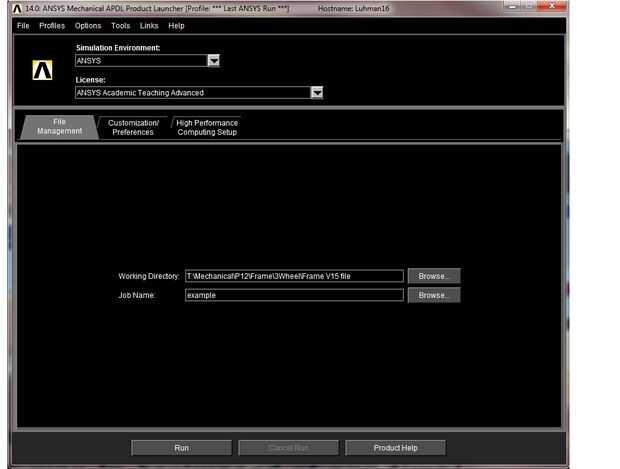Expand the License dropdown arrow
This screenshot has width=620, height=469.
[317, 93]
